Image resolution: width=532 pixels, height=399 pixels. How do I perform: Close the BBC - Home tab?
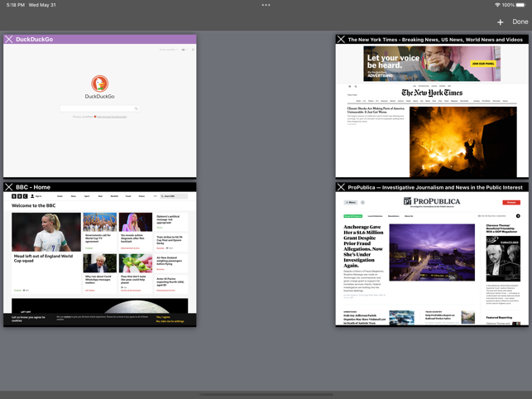pos(9,187)
